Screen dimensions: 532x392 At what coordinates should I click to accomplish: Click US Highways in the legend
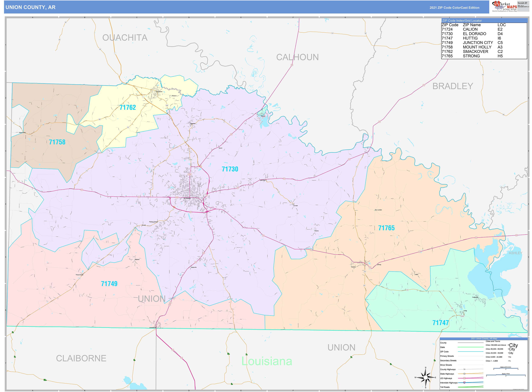point(446,378)
